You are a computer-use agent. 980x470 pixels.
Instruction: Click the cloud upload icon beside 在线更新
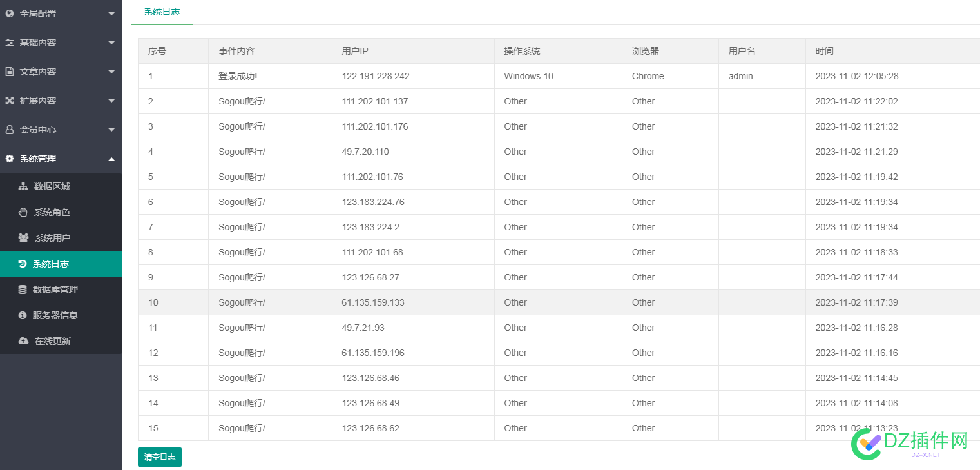pos(23,341)
